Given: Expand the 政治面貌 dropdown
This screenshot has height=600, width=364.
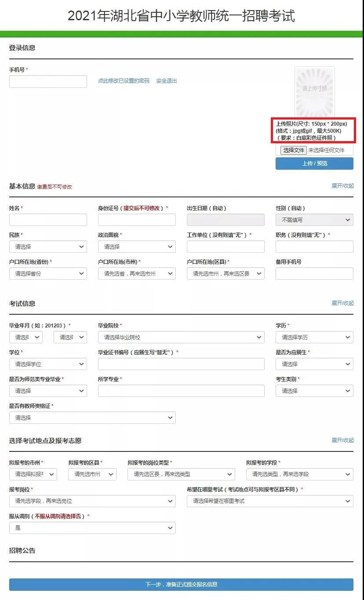Looking at the screenshot, I should [x=137, y=247].
